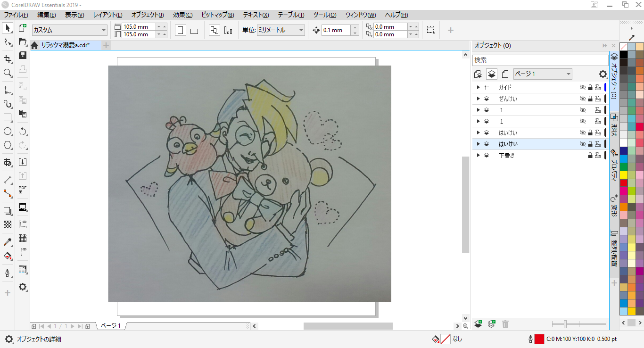Add a new document tab with plus

point(106,45)
